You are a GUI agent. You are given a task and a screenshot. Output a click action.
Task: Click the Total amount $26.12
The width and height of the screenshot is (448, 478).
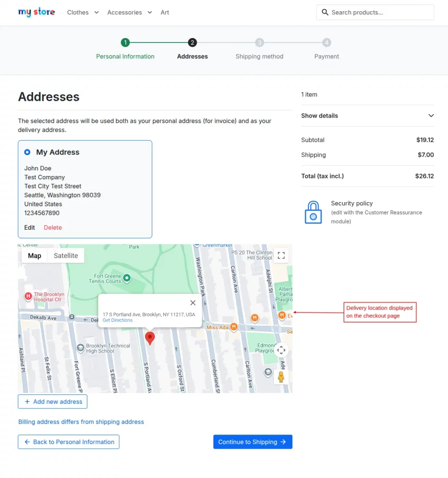click(425, 176)
